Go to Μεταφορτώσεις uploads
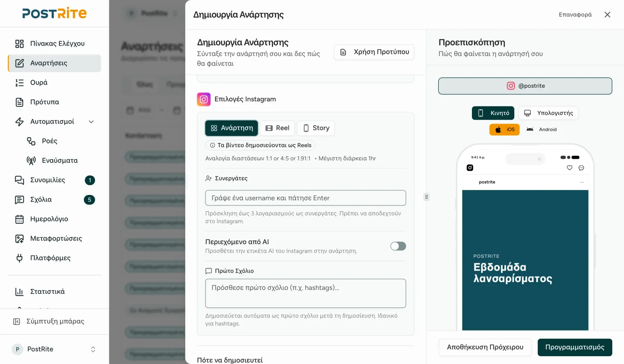The width and height of the screenshot is (624, 364). coord(54,239)
